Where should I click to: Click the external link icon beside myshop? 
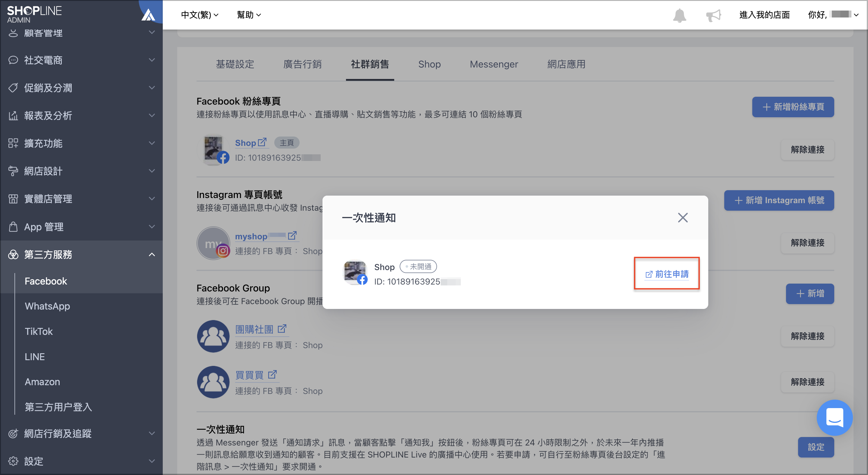(292, 235)
